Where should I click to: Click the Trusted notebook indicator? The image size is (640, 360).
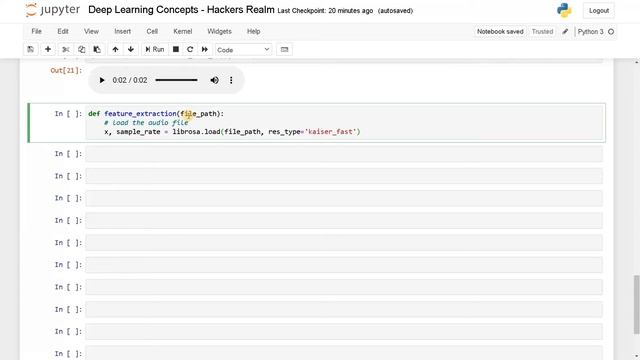(x=542, y=31)
